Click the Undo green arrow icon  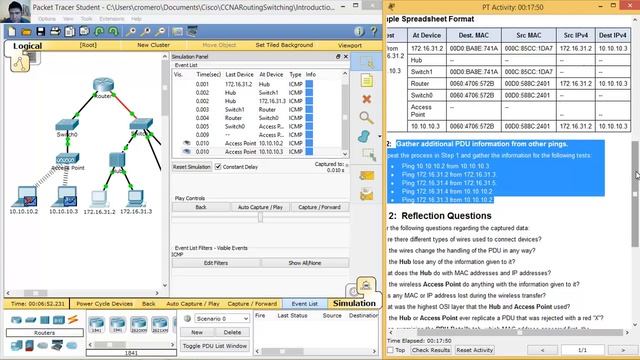click(99, 31)
